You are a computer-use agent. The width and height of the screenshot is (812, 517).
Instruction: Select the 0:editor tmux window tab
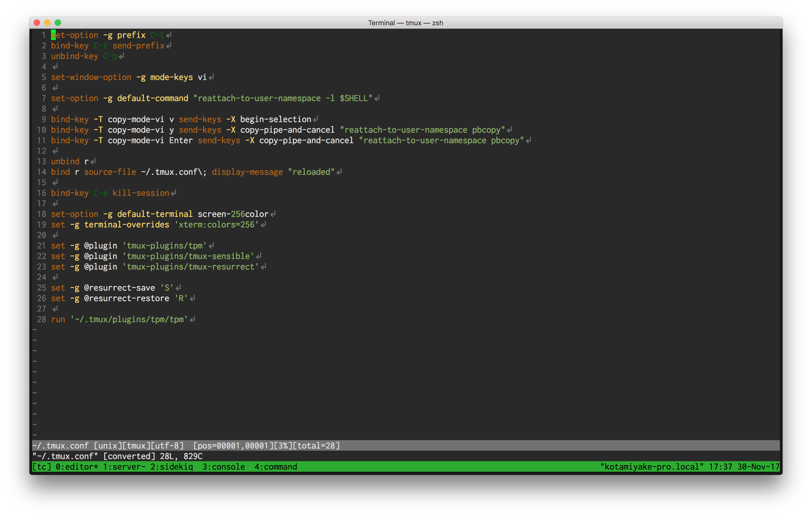coord(77,467)
